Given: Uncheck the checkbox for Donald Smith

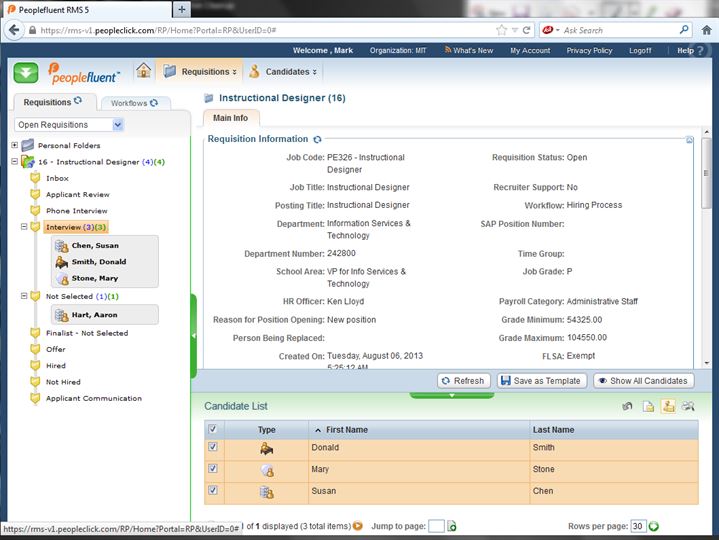Looking at the screenshot, I should click(x=211, y=449).
